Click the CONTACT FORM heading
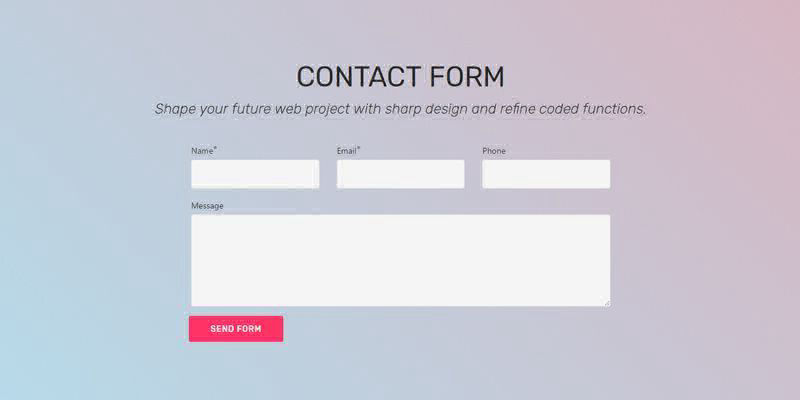This screenshot has width=800, height=400. click(x=401, y=77)
